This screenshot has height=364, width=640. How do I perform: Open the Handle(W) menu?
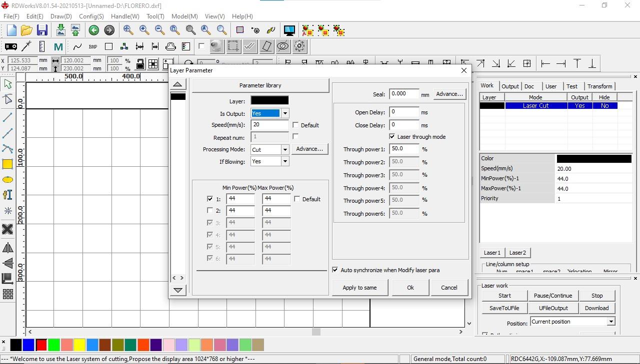tap(125, 16)
